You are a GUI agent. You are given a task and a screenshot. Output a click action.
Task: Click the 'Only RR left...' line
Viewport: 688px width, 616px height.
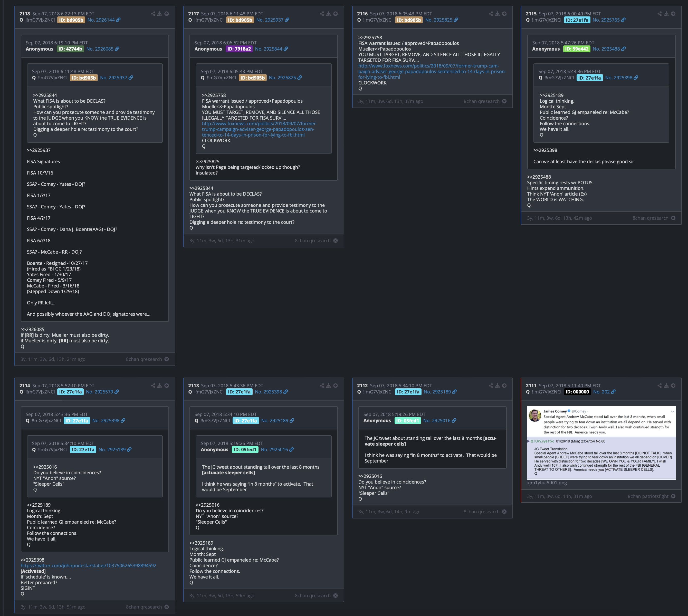point(41,303)
